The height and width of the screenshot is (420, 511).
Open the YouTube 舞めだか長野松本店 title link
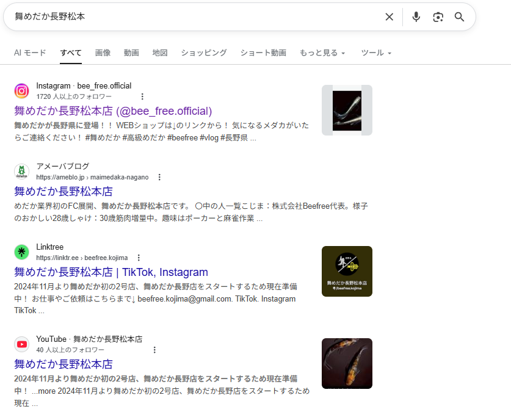(63, 364)
